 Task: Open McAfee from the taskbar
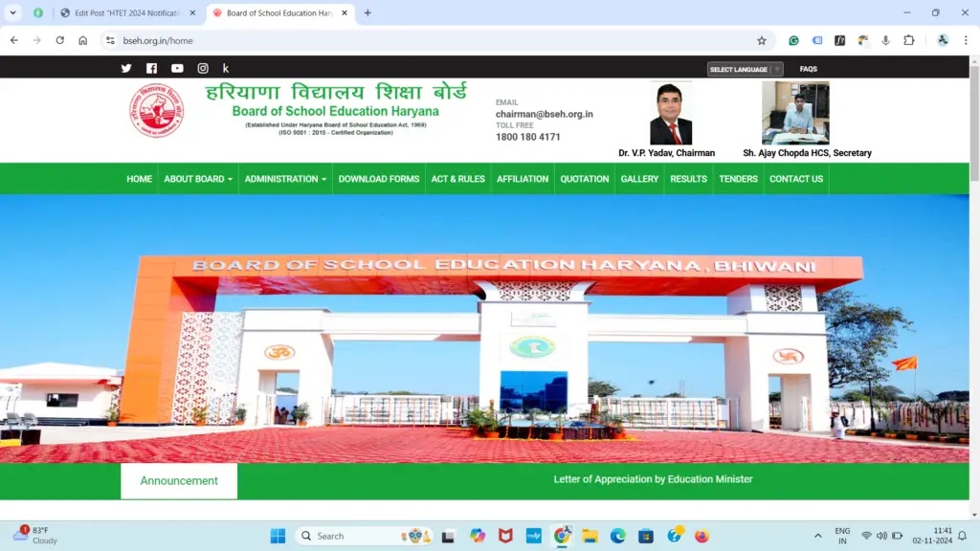(505, 536)
